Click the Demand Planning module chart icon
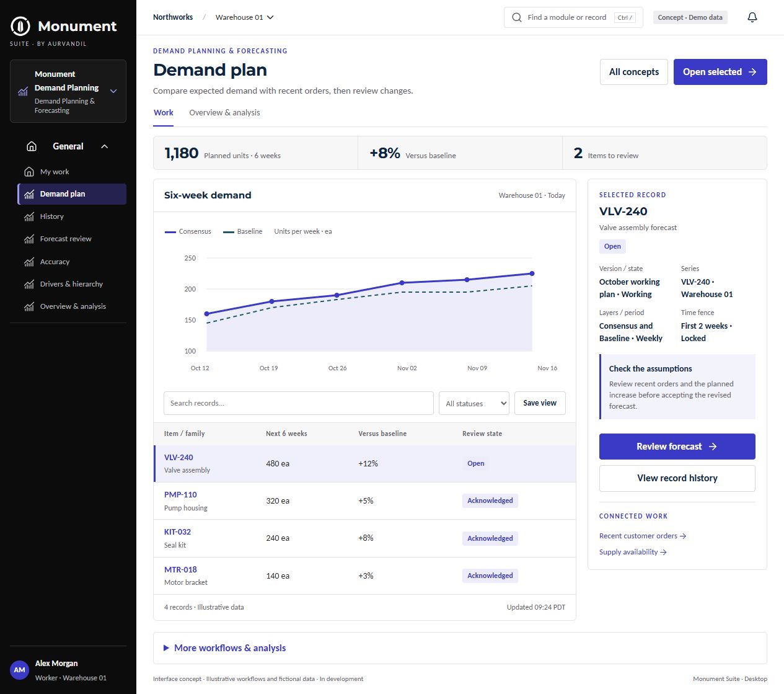This screenshot has height=694, width=784. (23, 91)
